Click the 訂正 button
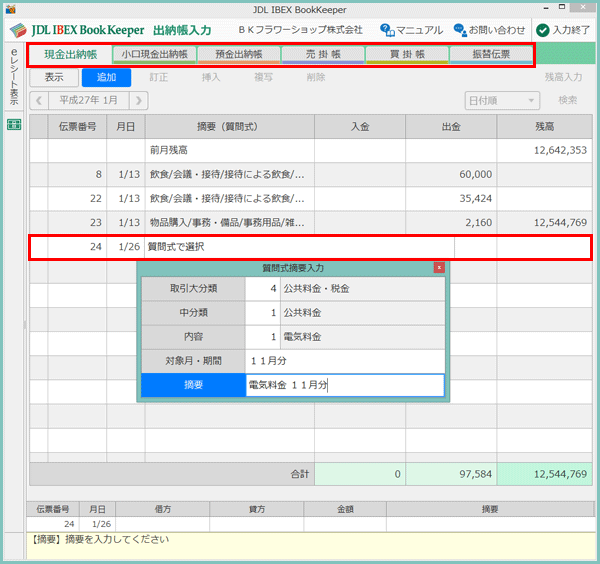600x564 pixels. click(x=159, y=77)
